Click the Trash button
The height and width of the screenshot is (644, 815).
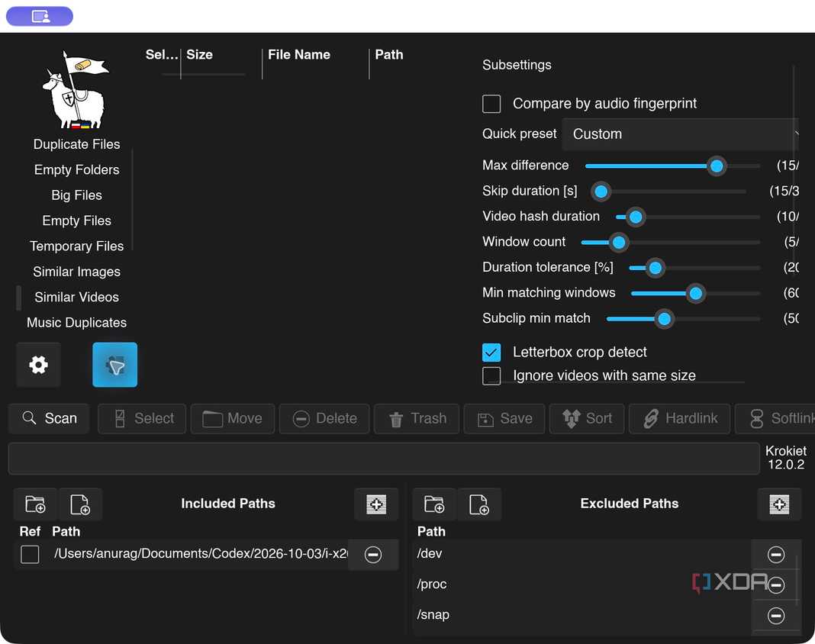[417, 418]
